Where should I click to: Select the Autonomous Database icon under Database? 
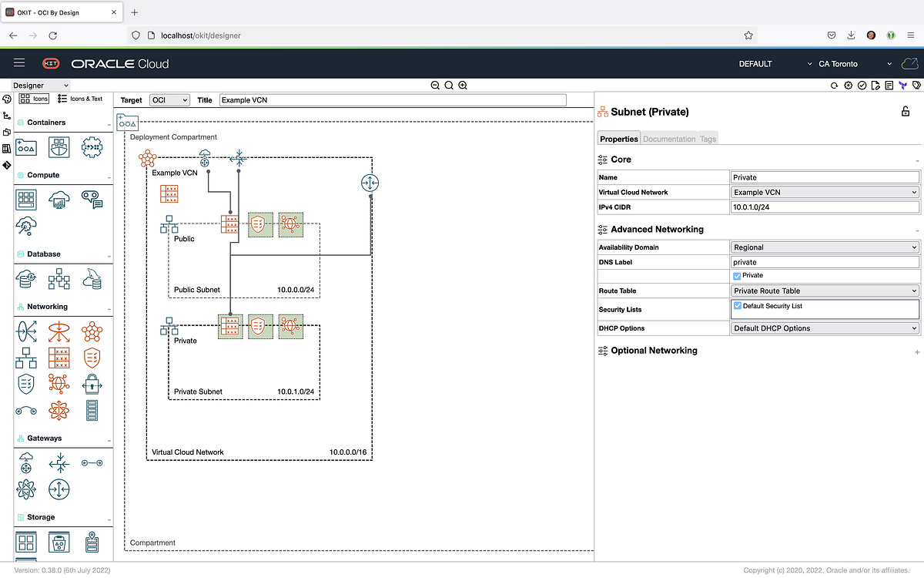(26, 279)
